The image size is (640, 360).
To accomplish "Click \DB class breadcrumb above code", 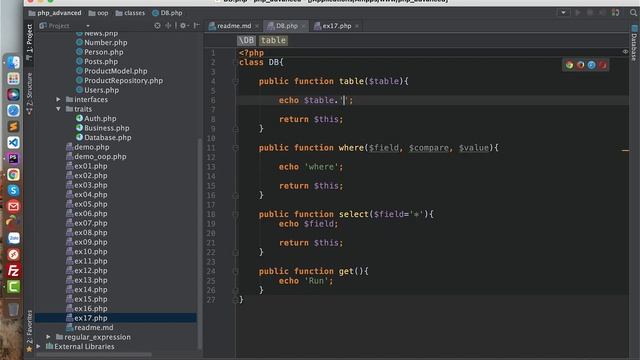I will click(x=247, y=40).
